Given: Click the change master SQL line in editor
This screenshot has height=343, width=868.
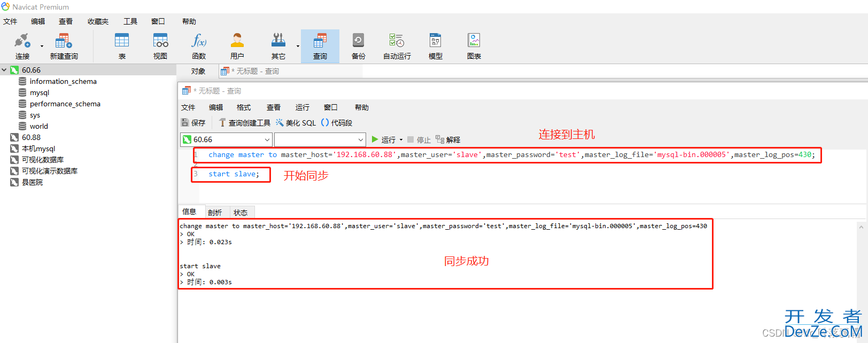Looking at the screenshot, I should click(x=511, y=155).
